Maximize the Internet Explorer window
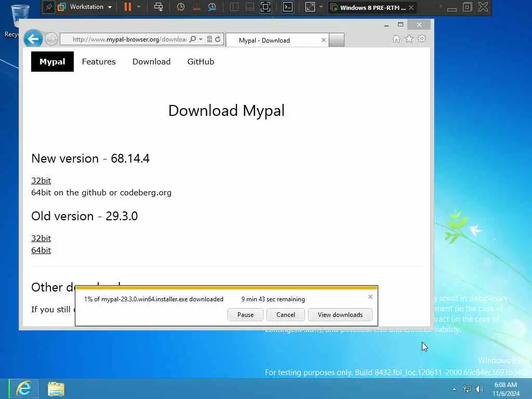The width and height of the screenshot is (532, 399). (401, 25)
